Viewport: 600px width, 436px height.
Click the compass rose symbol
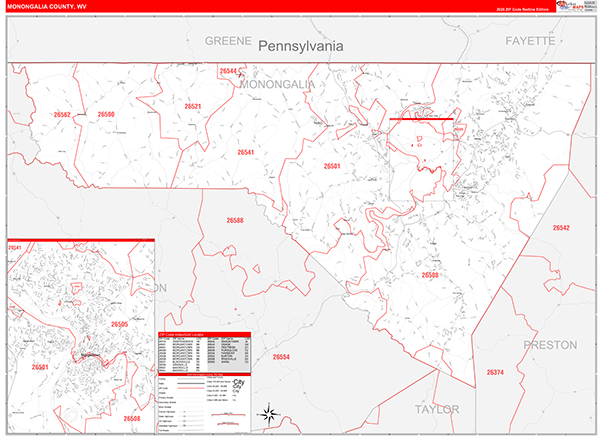pos(269,414)
